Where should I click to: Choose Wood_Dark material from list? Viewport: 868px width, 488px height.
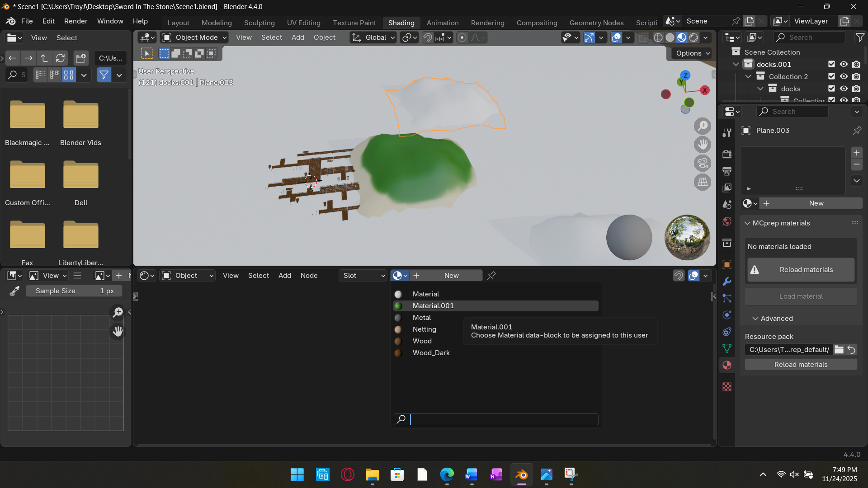496,353
